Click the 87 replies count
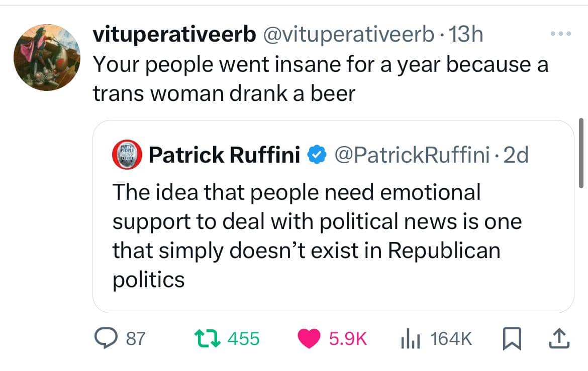Image resolution: width=588 pixels, height=371 pixels. tap(135, 340)
